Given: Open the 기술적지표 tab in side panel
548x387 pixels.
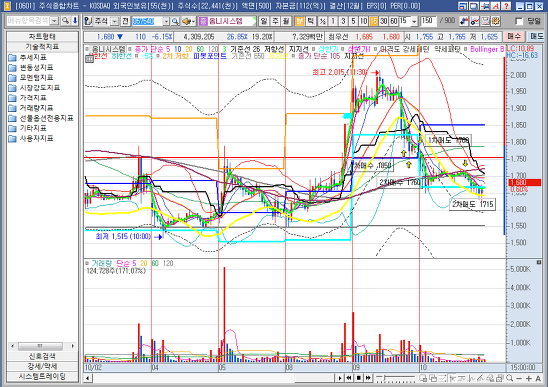Looking at the screenshot, I should [42, 46].
